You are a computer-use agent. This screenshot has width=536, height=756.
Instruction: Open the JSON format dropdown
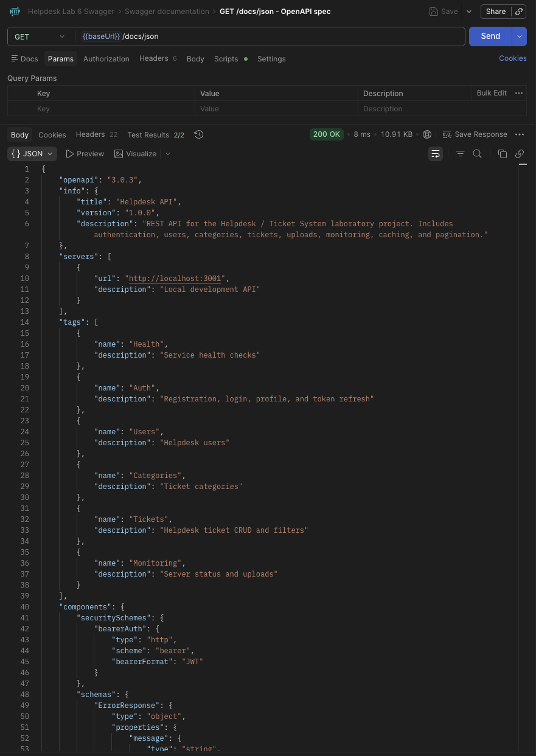pos(32,154)
